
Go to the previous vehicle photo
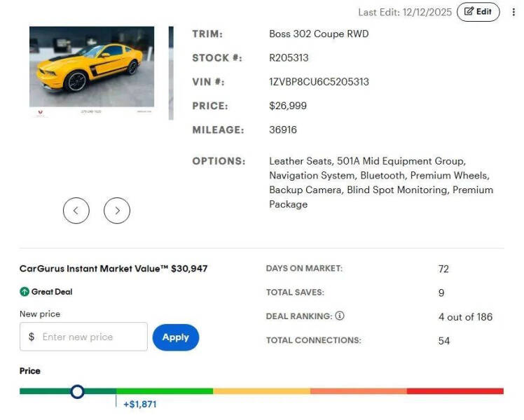click(76, 210)
